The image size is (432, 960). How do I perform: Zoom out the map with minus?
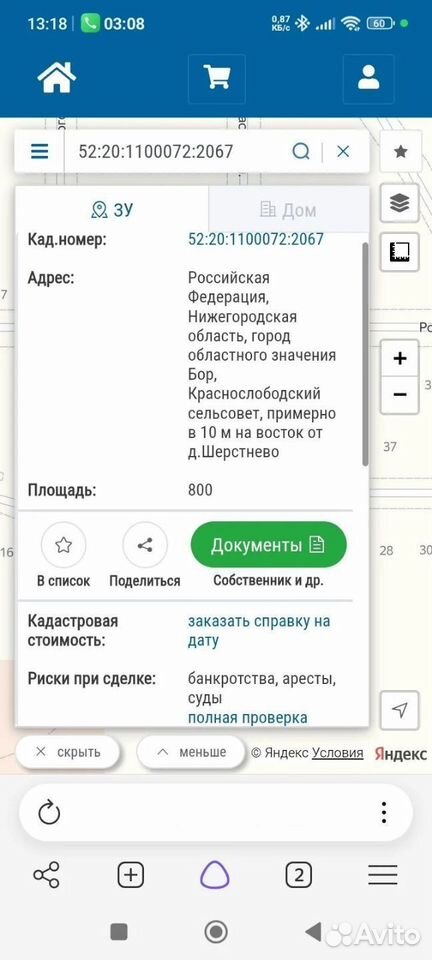[400, 395]
